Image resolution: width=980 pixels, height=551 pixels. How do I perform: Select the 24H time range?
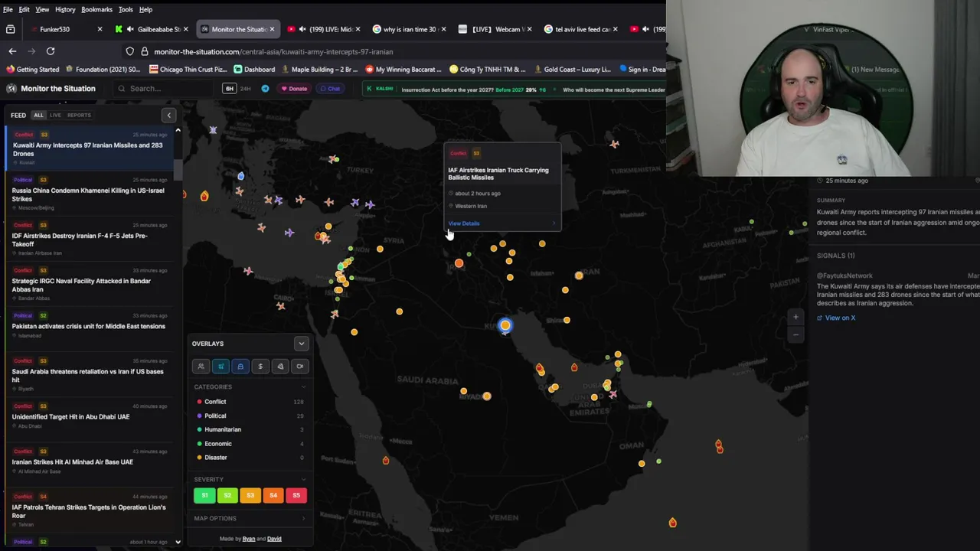(x=245, y=89)
